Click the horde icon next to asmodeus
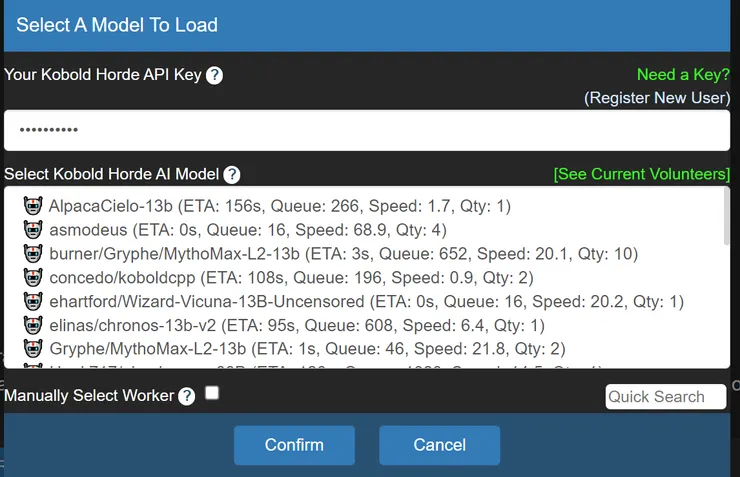 tap(33, 230)
